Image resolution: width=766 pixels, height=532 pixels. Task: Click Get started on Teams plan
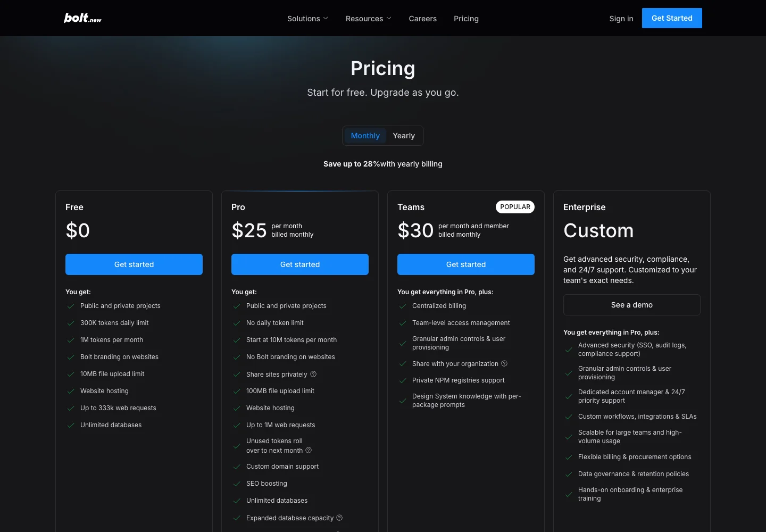click(x=466, y=264)
